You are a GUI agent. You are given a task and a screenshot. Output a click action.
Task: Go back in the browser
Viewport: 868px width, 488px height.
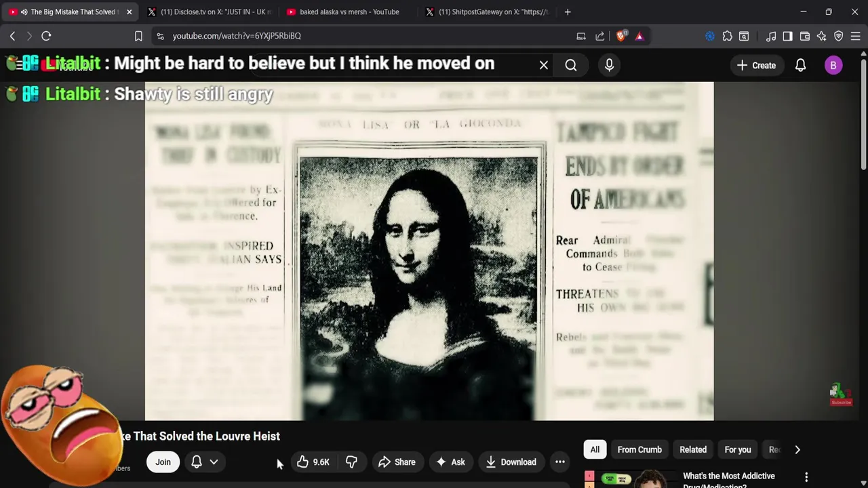tap(12, 36)
